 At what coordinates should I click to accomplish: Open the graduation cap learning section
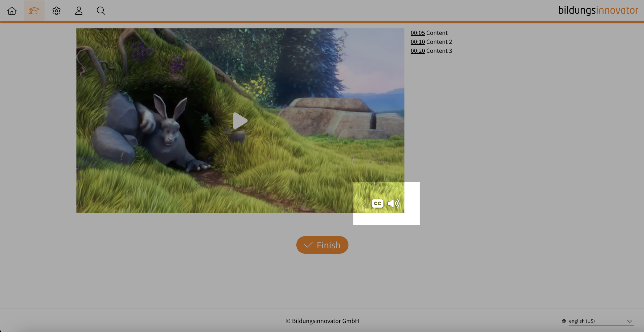click(x=34, y=11)
